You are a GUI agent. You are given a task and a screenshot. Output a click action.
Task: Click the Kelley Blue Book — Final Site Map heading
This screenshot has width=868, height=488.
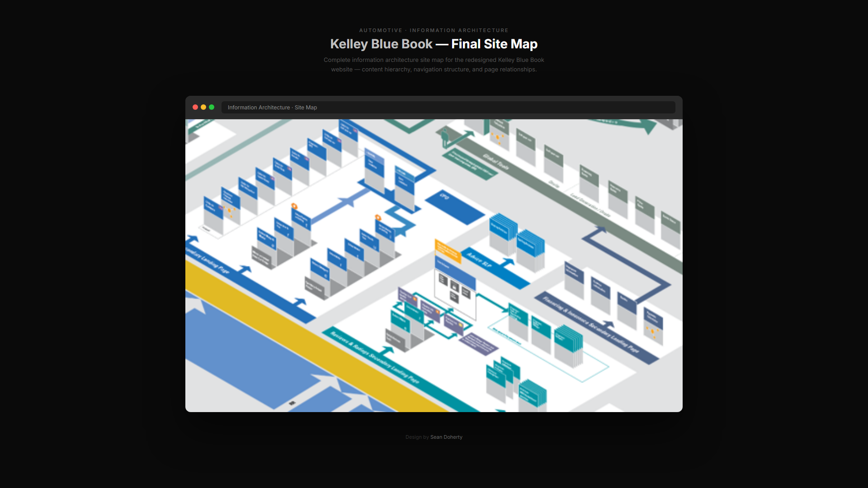coord(434,44)
